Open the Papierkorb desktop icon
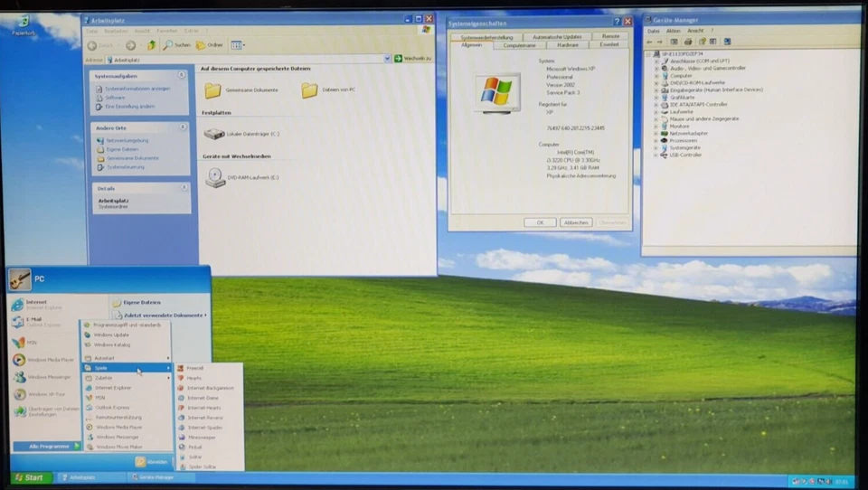The width and height of the screenshot is (868, 490). click(24, 25)
